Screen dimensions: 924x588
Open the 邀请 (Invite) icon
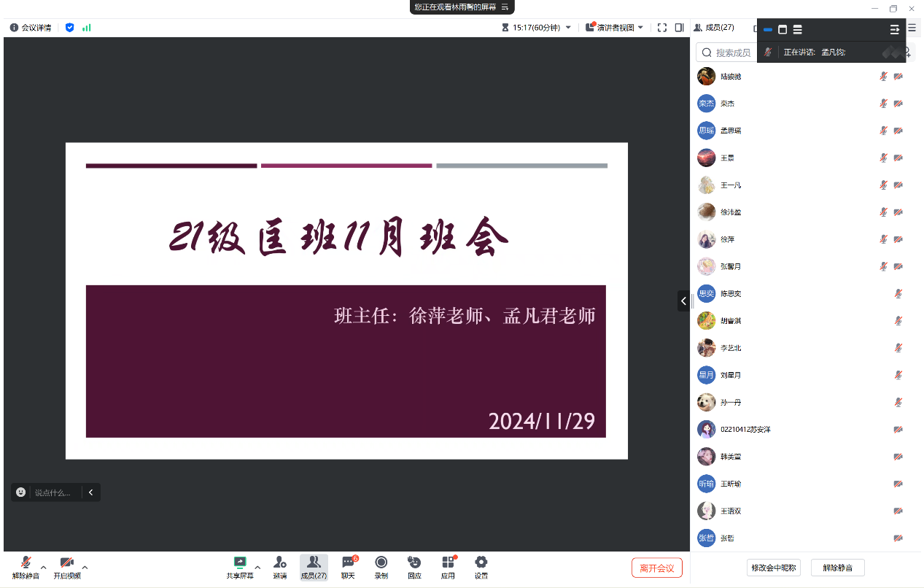click(279, 562)
